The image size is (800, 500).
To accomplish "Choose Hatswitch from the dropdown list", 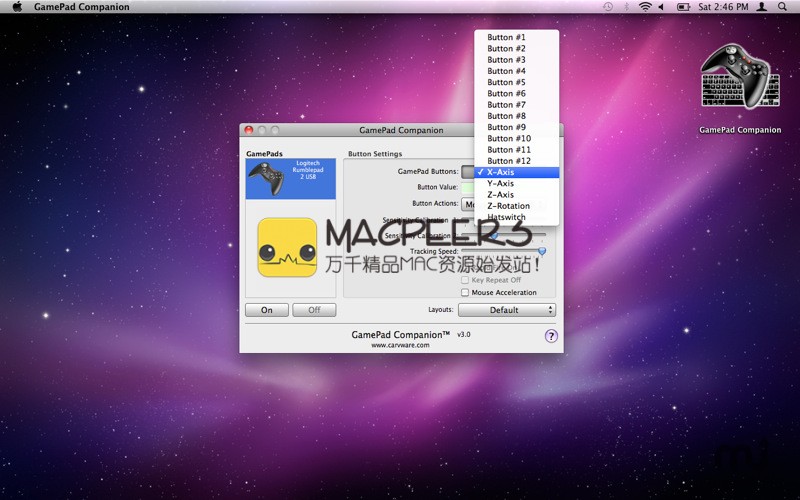I will [x=507, y=217].
